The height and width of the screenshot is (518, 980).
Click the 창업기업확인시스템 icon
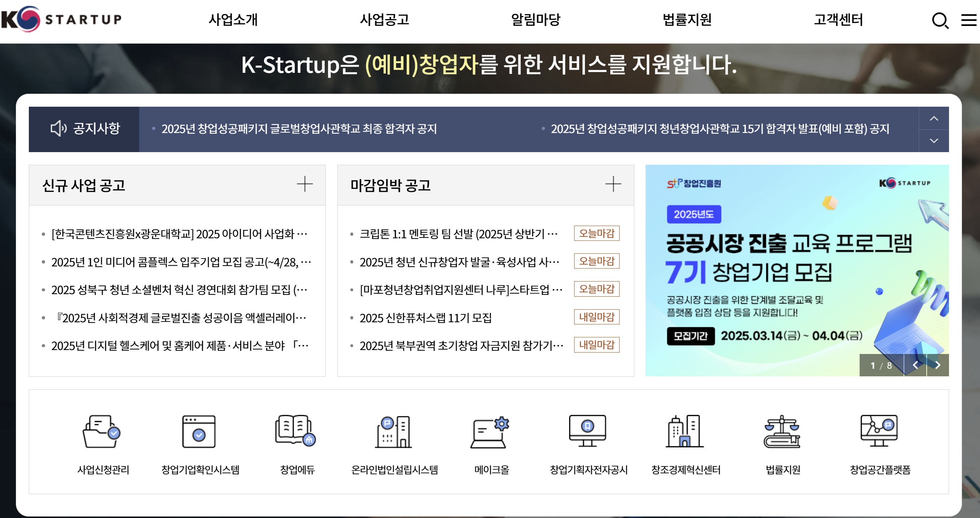[x=199, y=431]
